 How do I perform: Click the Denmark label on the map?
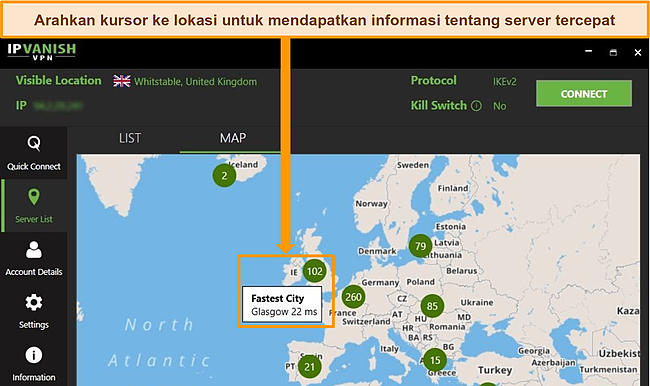click(377, 251)
